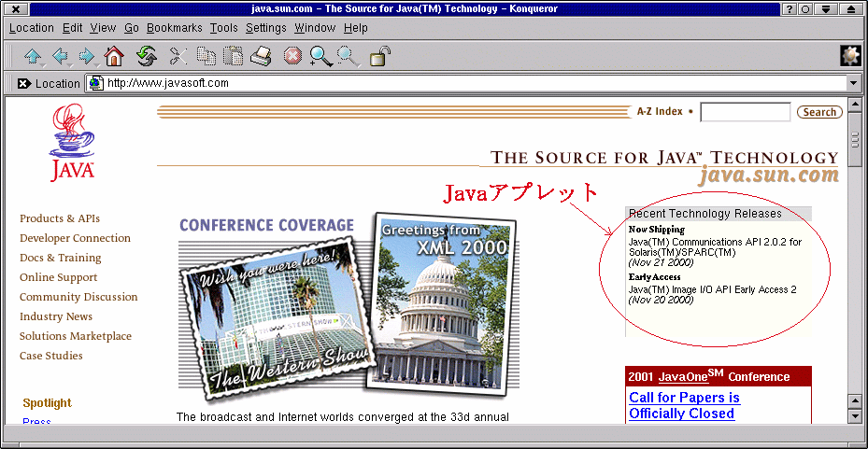Click Call for Papers is Officially Closed link
Image resolution: width=868 pixels, height=449 pixels.
684,405
